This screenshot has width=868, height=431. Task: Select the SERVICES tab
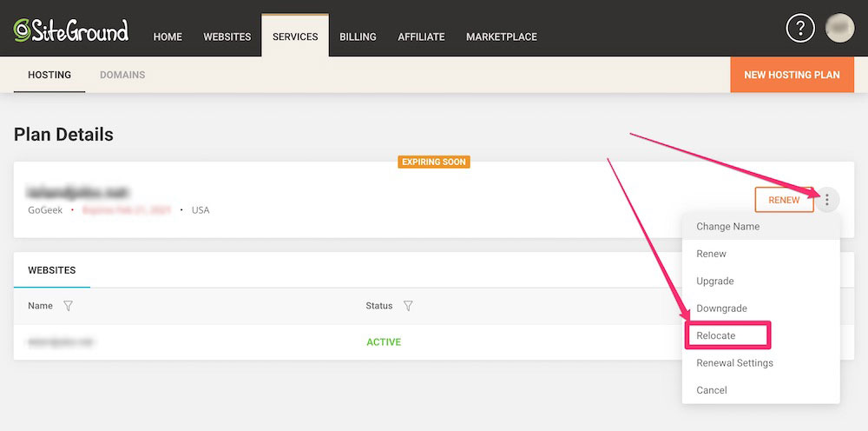pos(295,36)
